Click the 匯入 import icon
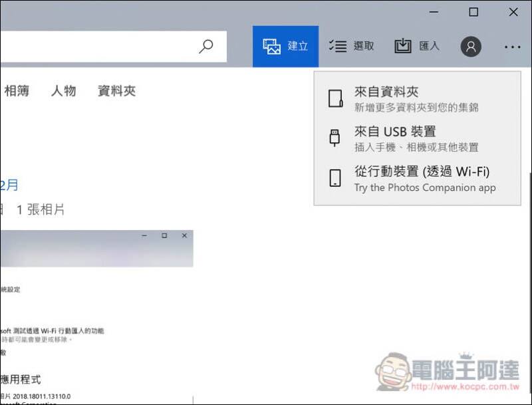 403,46
